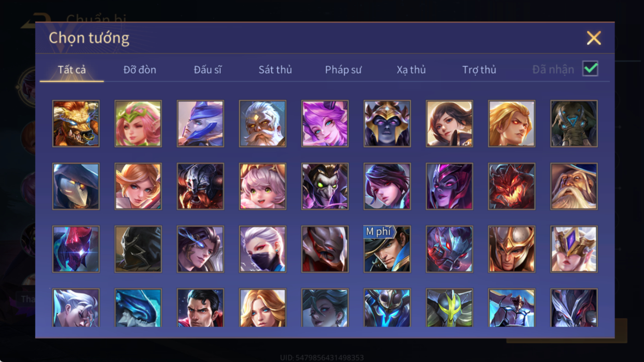Open the "Sát thủ" hero tab

pos(275,70)
